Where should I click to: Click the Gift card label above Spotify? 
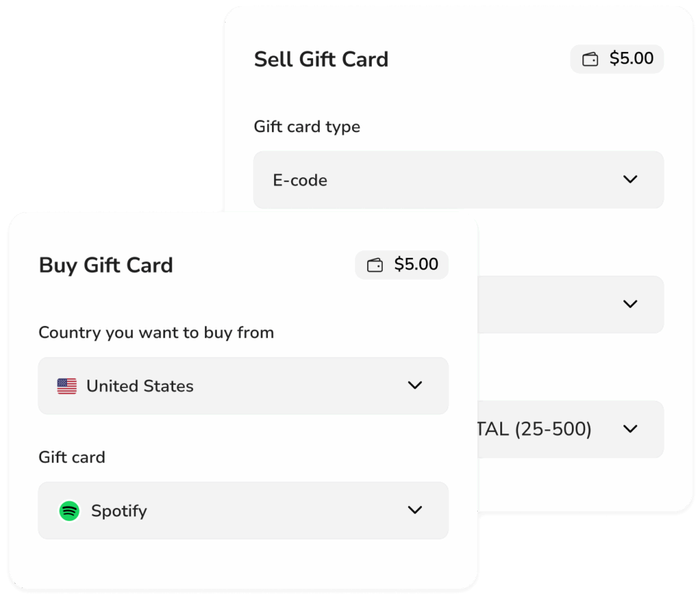[x=72, y=457]
